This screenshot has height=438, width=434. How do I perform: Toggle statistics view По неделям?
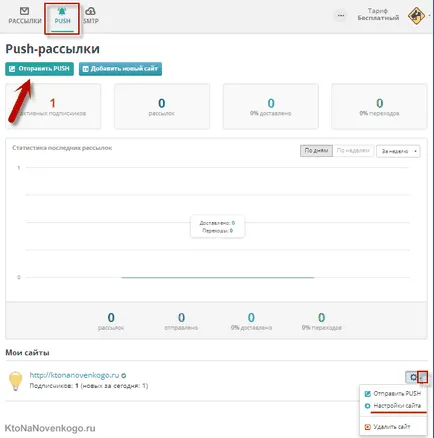353,151
